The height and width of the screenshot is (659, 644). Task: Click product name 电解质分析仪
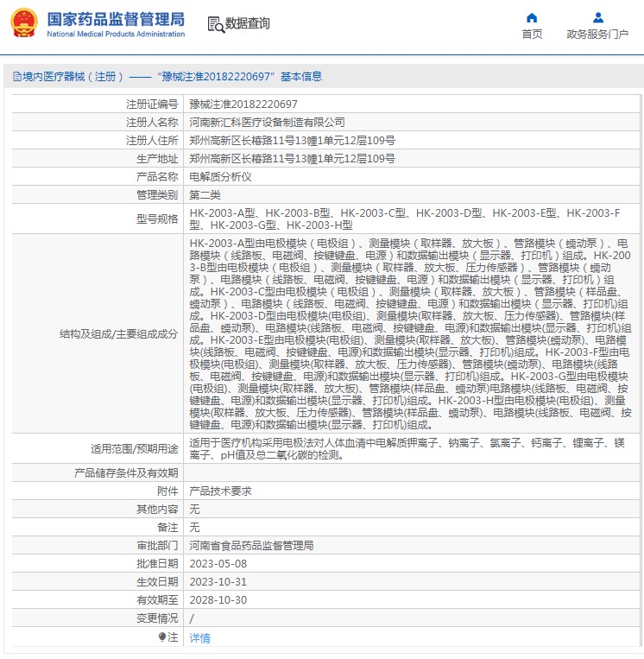coord(220,176)
